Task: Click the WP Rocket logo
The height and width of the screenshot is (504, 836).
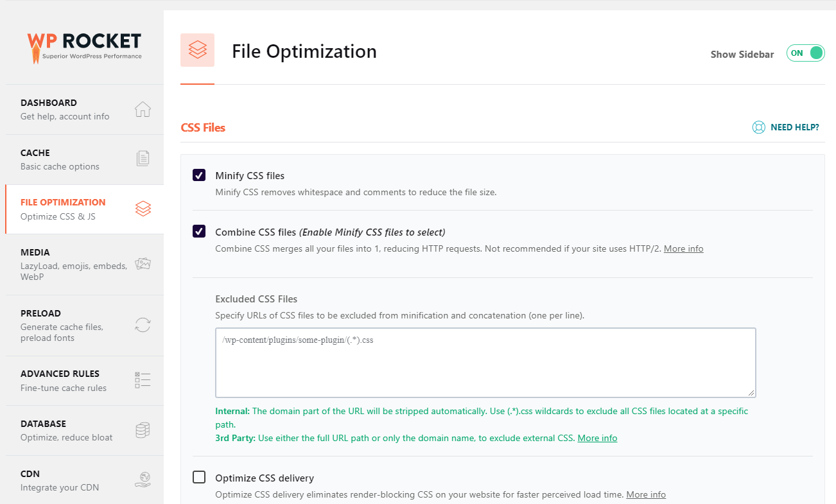Action: (x=84, y=47)
